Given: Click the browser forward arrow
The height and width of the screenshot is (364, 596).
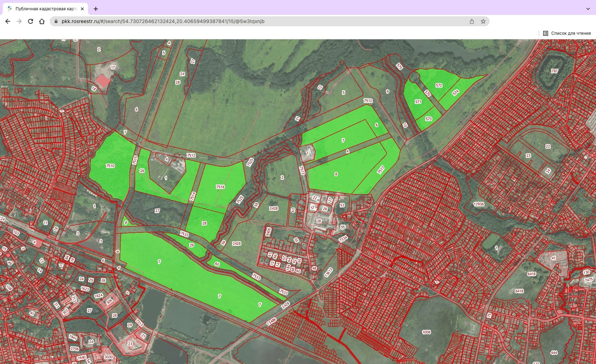Looking at the screenshot, I should coord(19,21).
